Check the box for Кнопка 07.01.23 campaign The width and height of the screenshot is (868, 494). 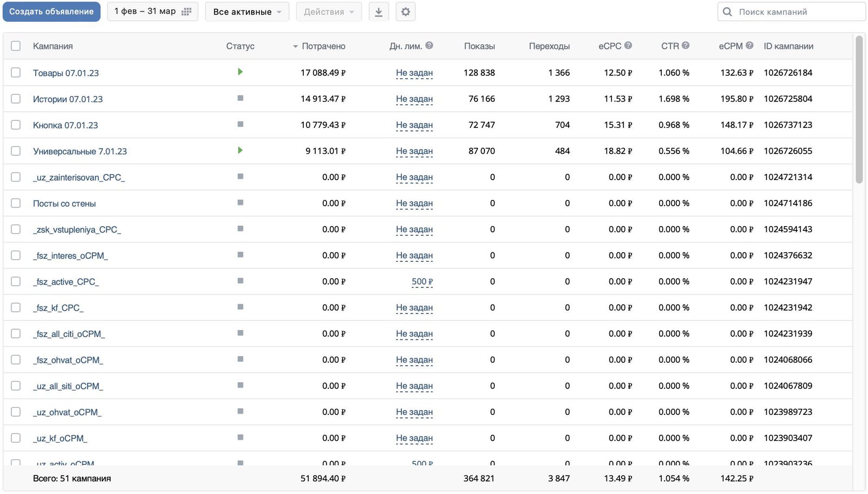16,125
